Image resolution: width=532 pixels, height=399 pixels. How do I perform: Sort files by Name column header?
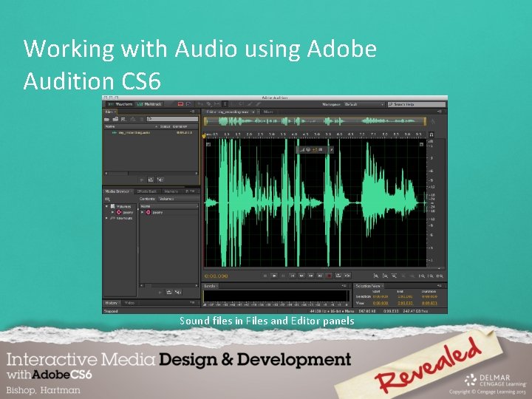click(110, 126)
